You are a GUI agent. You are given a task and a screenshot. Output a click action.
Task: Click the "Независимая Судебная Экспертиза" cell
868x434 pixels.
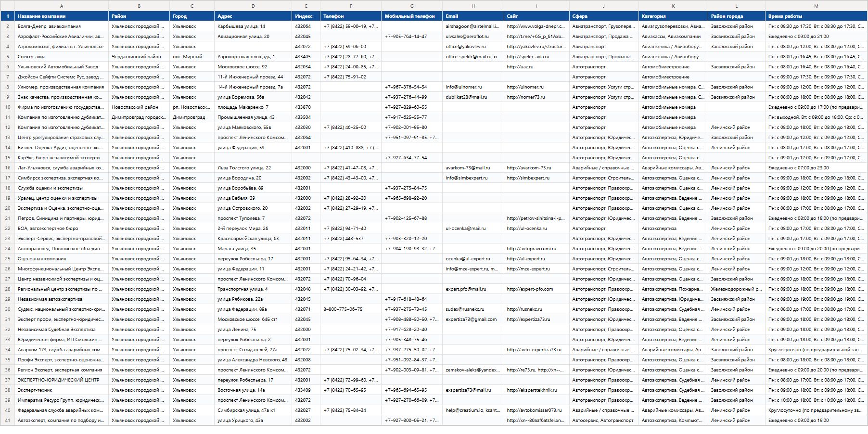click(x=62, y=330)
